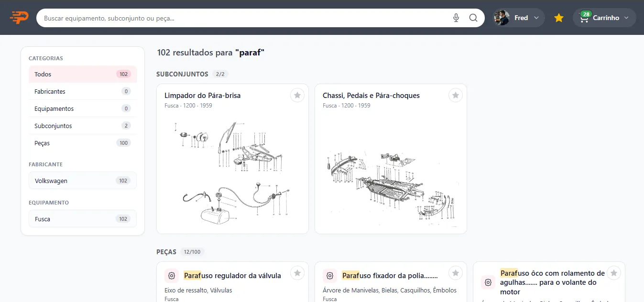Open Chassi, Pedais e Pára-choques title link
Screen dimensions: 644x302
pyautogui.click(x=371, y=96)
